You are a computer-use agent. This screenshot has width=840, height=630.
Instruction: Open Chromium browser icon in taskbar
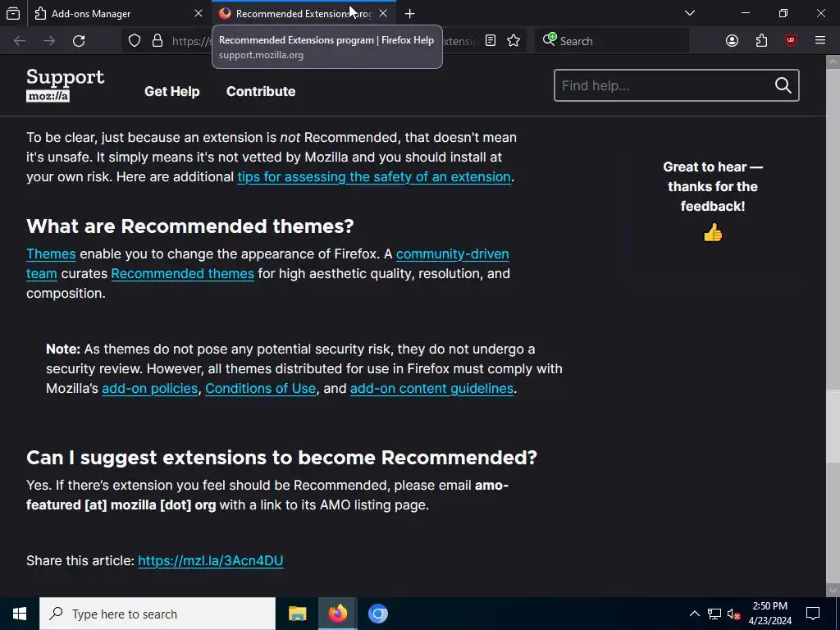pos(377,614)
